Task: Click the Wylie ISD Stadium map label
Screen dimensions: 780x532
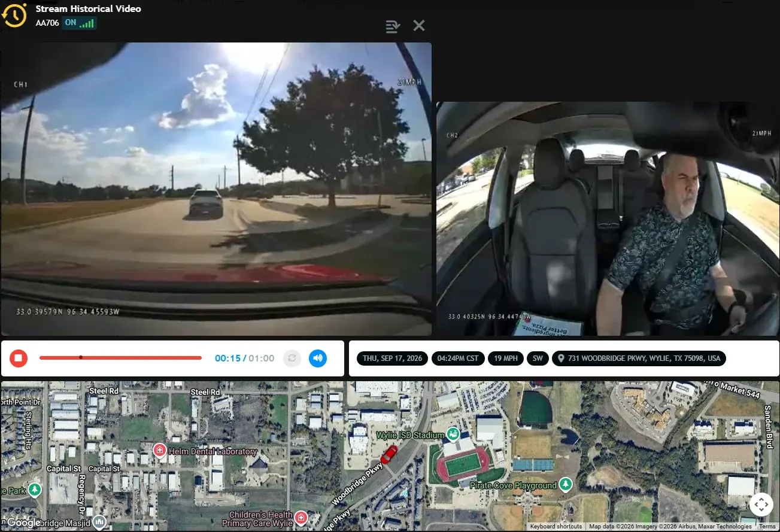Action: click(410, 434)
